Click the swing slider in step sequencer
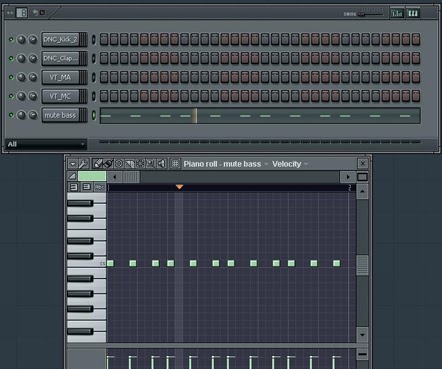 [372, 14]
